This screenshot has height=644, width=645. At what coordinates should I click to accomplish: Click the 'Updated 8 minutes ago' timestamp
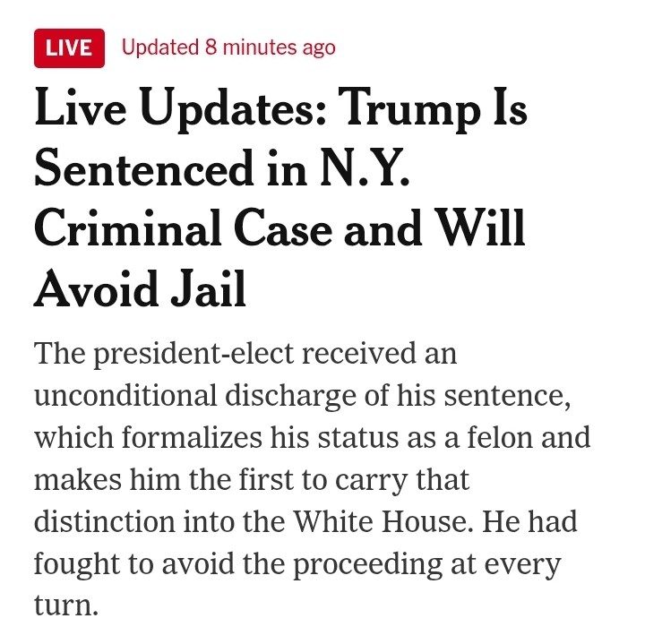click(228, 47)
